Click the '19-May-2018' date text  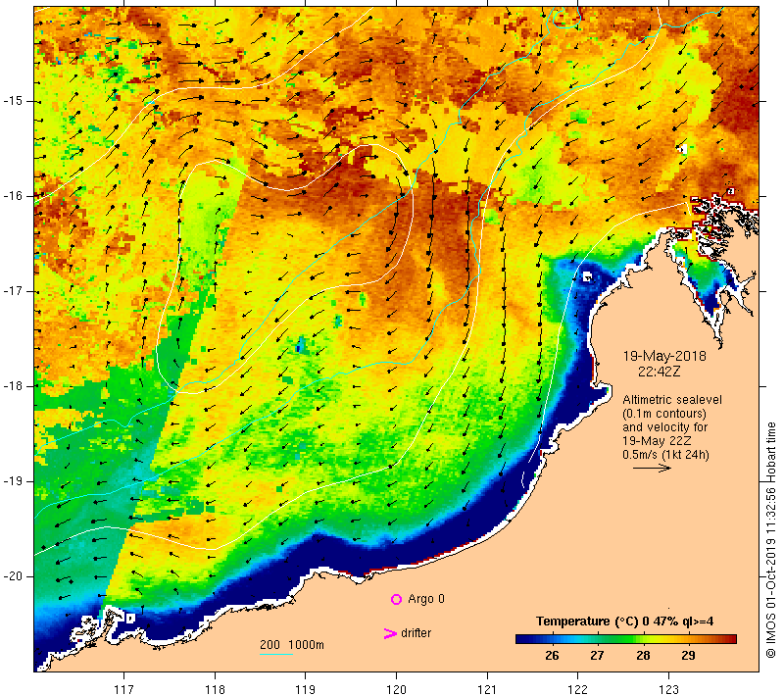pyautogui.click(x=664, y=356)
